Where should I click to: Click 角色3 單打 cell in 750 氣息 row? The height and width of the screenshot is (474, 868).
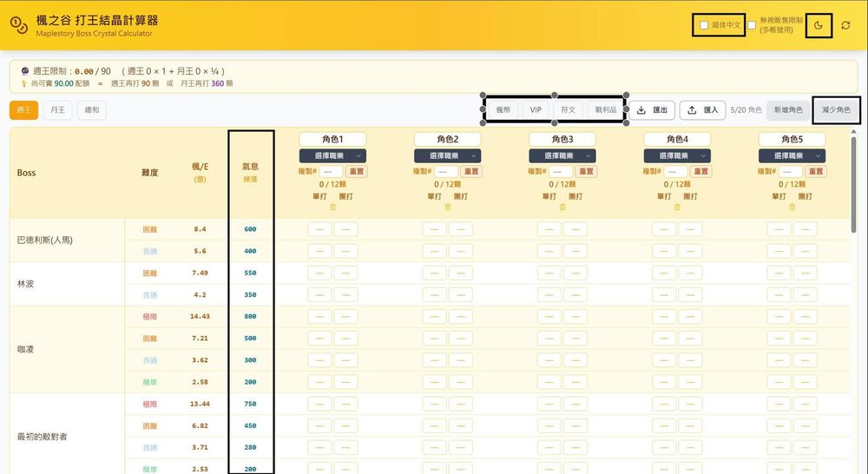[549, 405]
